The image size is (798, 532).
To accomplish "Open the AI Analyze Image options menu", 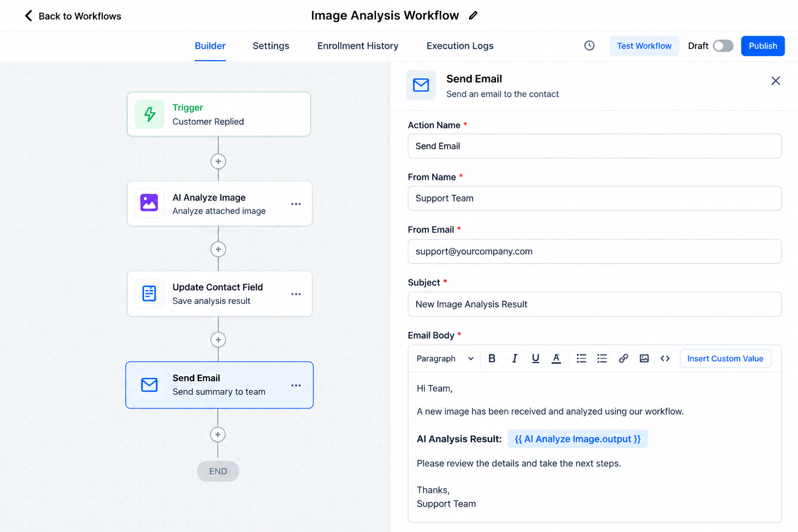I will click(x=296, y=204).
